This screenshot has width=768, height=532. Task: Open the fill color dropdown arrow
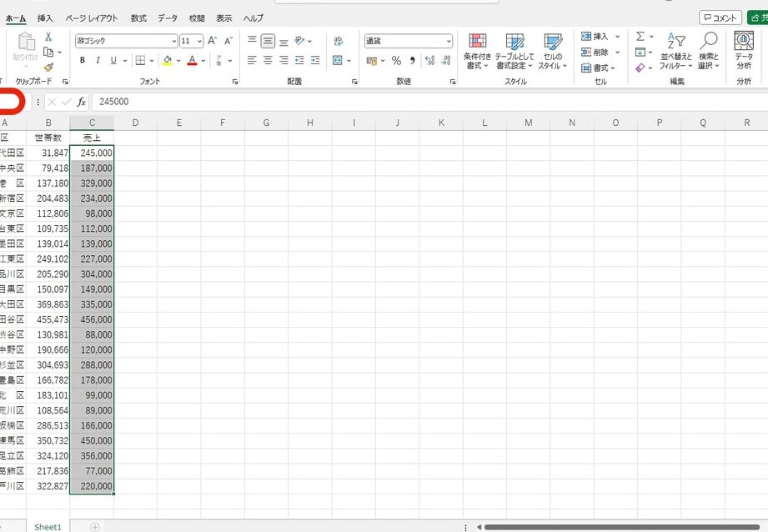coord(178,61)
